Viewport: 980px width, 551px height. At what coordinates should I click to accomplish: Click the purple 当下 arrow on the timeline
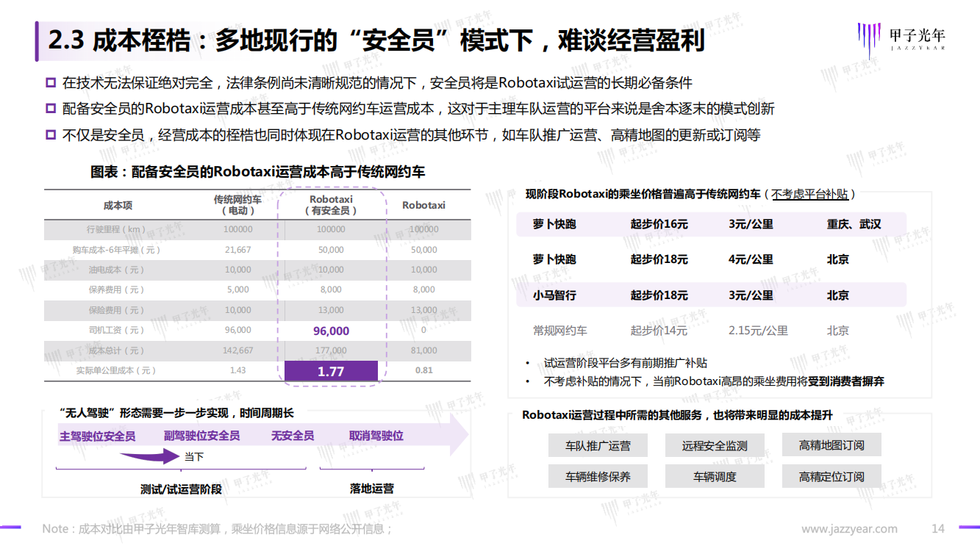pyautogui.click(x=150, y=457)
